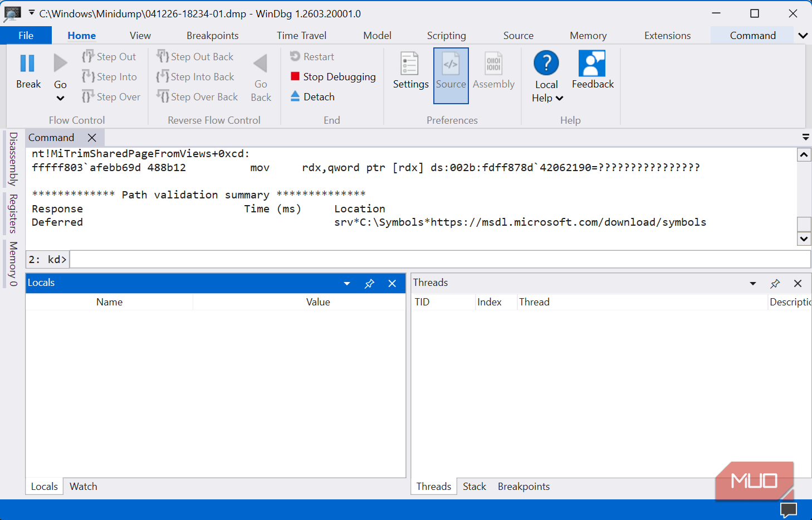Open the Registers side panel

click(13, 213)
